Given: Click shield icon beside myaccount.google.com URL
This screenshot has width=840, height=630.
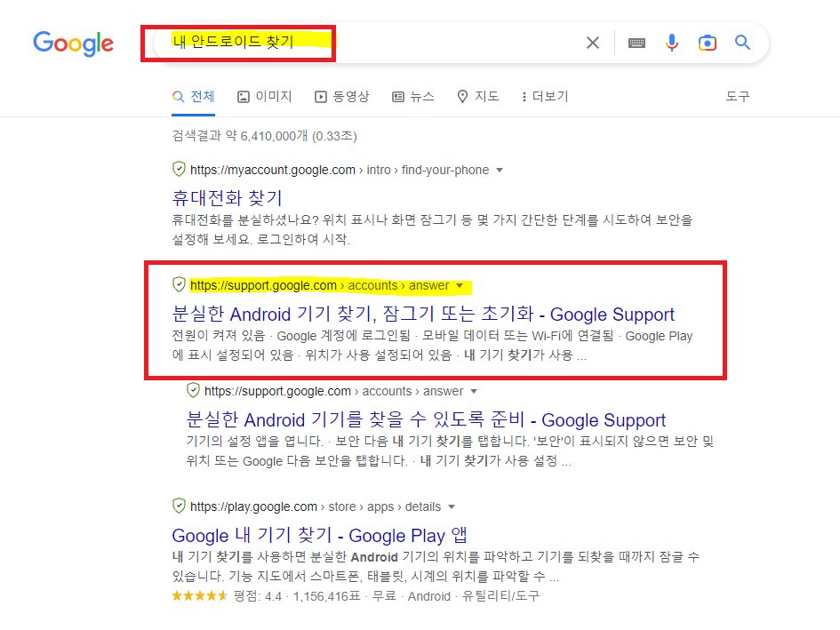Looking at the screenshot, I should (179, 170).
